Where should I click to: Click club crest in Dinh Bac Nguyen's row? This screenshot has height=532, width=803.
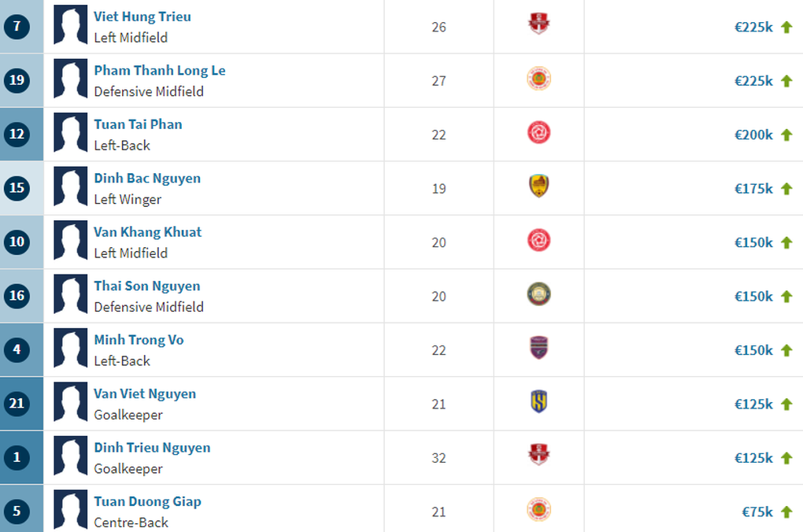538,187
